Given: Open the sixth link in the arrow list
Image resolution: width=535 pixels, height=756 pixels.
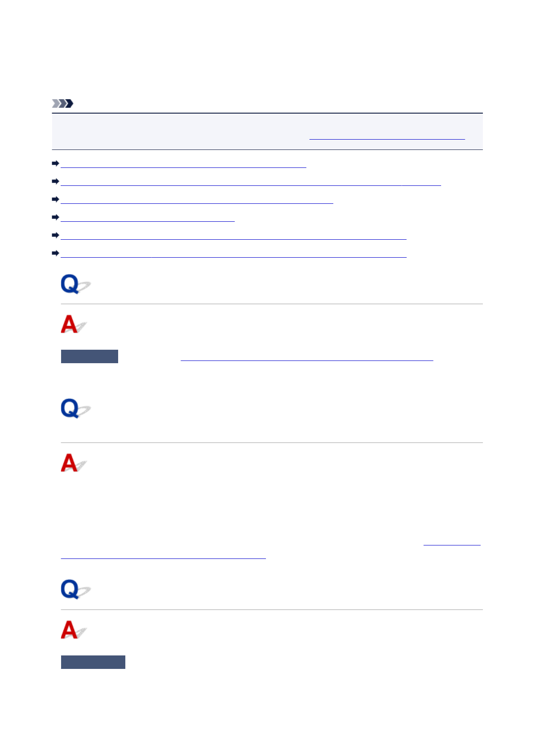Looking at the screenshot, I should point(233,254).
